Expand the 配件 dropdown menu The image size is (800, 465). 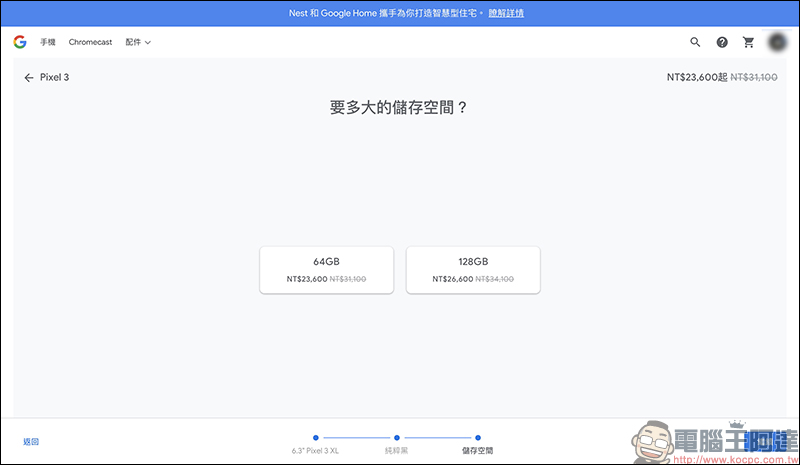[x=138, y=42]
